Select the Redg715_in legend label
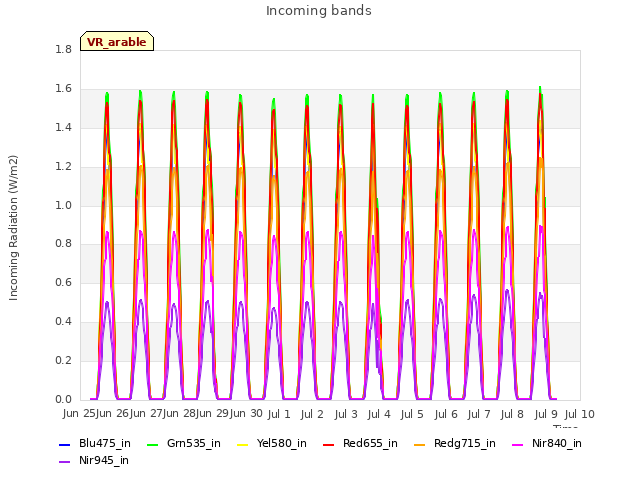 [x=465, y=444]
